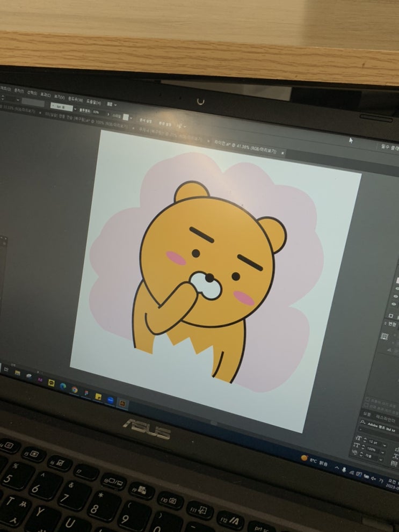Image resolution: width=399 pixels, height=532 pixels.
Task: Toggle the second checkbox in the transform panel
Action: click(x=366, y=405)
